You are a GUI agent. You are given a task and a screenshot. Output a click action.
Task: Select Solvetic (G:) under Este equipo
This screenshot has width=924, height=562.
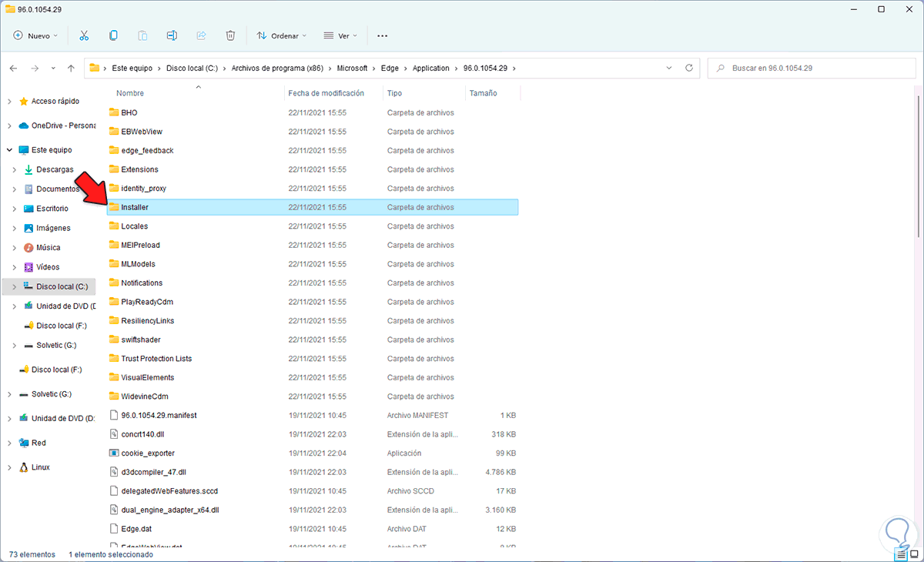tap(56, 345)
